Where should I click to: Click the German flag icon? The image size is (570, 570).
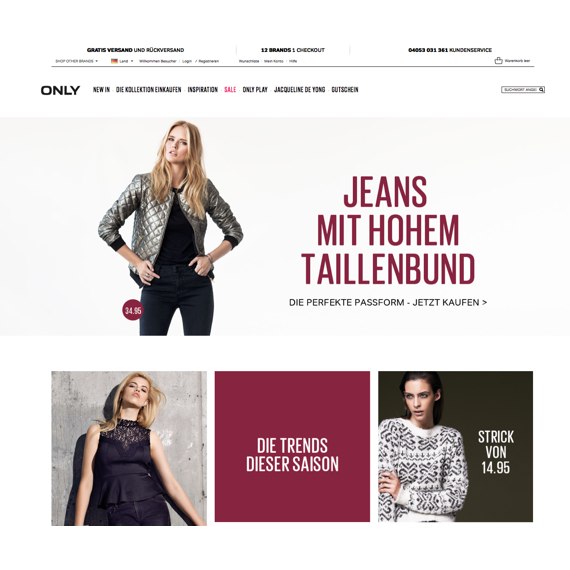[114, 61]
